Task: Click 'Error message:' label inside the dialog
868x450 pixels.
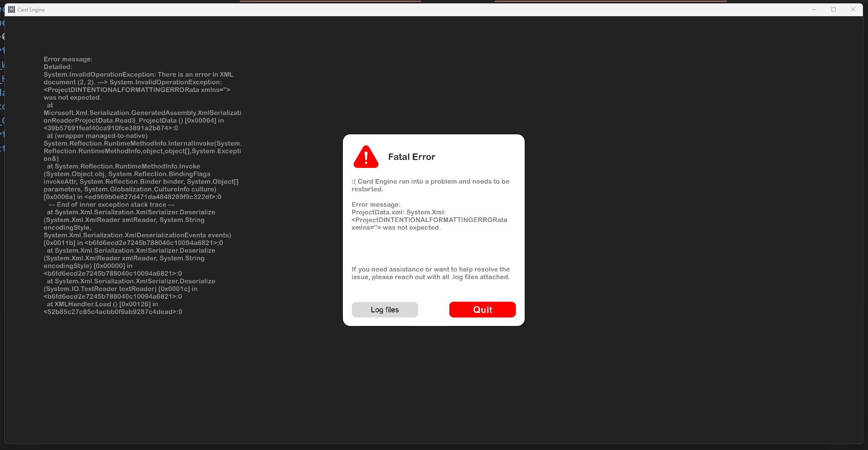Action: (x=376, y=205)
